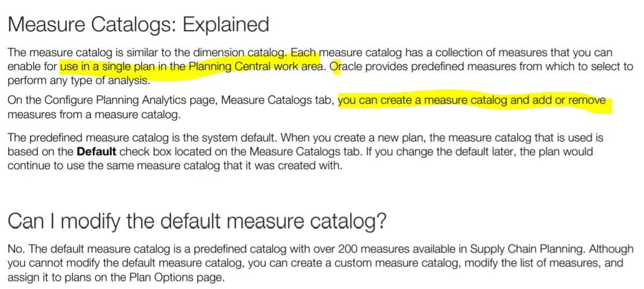Click the word "No." starting the answer
The width and height of the screenshot is (644, 289).
16,250
